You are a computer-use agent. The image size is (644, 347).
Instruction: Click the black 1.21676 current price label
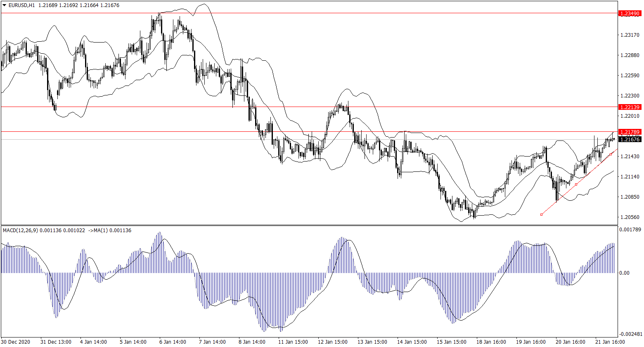[x=630, y=140]
